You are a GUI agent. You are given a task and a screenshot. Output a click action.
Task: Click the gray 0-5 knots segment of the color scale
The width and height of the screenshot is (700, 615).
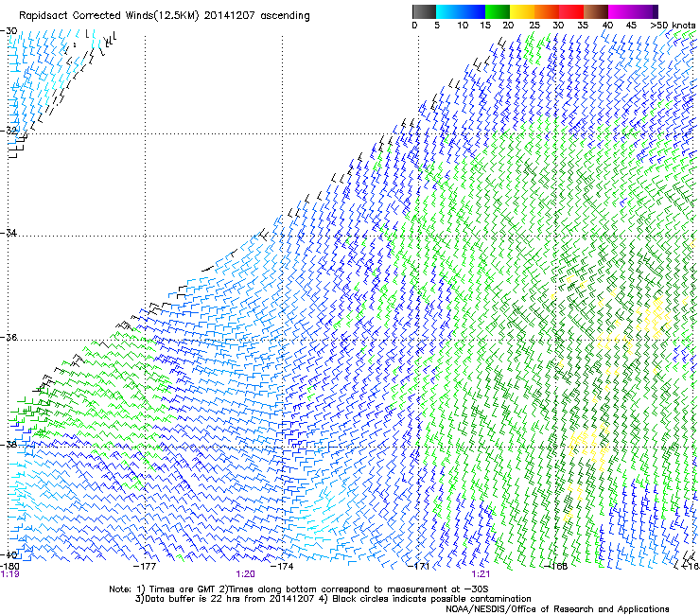(424, 11)
